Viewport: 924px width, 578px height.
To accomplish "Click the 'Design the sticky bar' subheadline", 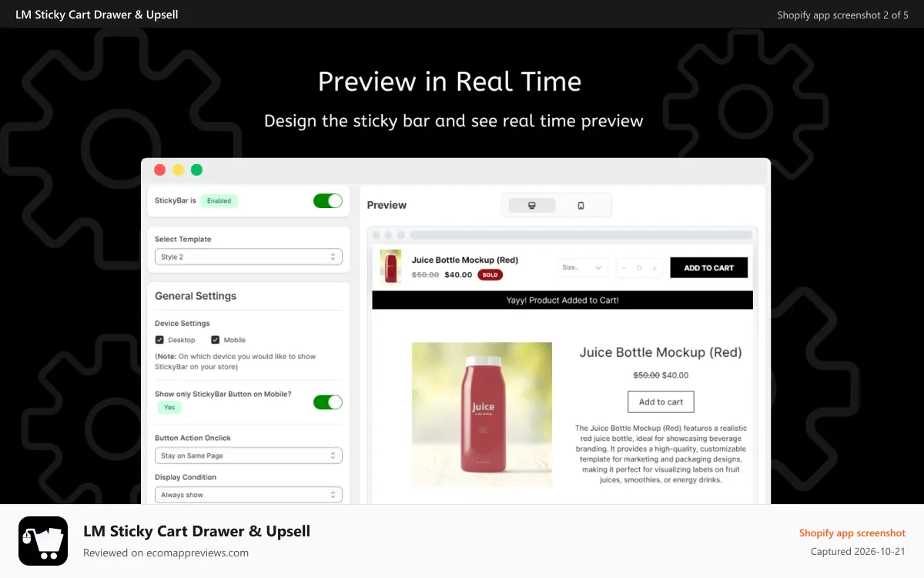I will tap(454, 121).
